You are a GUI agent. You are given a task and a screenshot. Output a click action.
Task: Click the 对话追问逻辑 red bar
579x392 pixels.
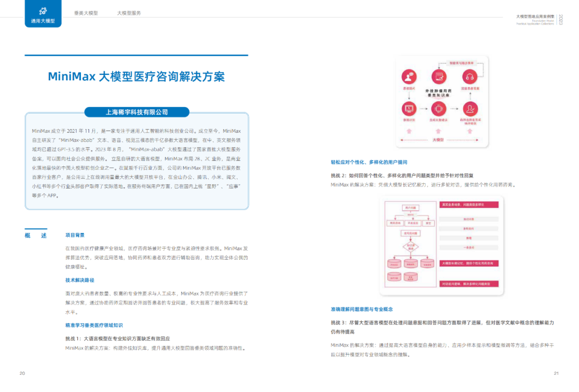[469, 284]
